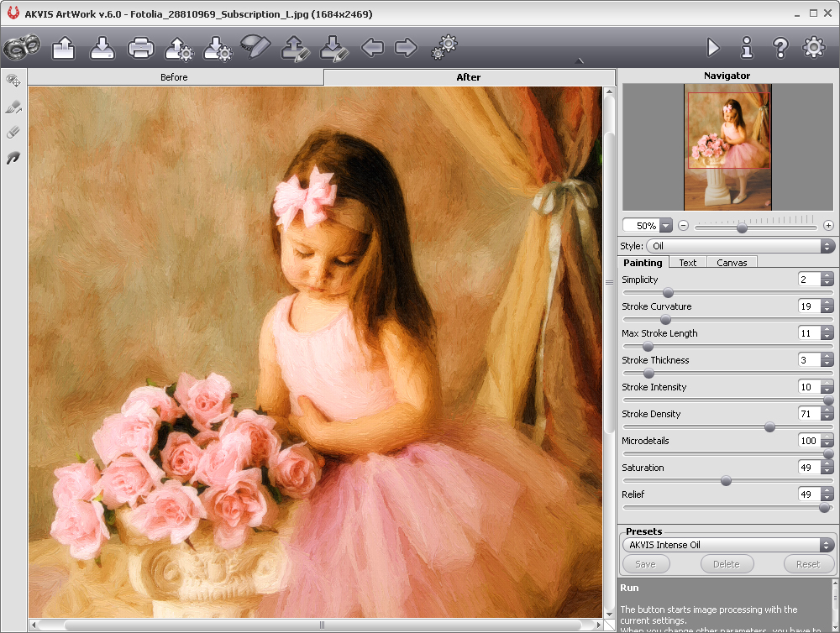Screen dimensions: 840x633
Task: Click the Open image icon
Action: click(x=64, y=48)
